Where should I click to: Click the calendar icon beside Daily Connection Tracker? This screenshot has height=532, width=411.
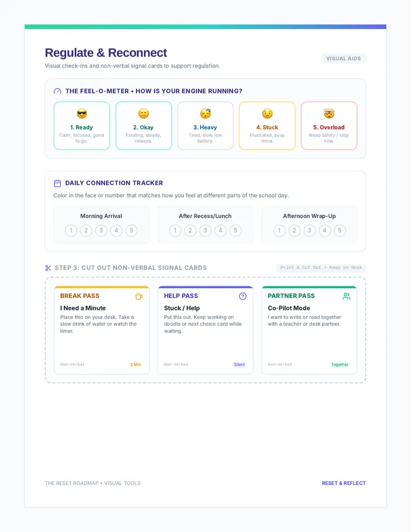tap(57, 183)
